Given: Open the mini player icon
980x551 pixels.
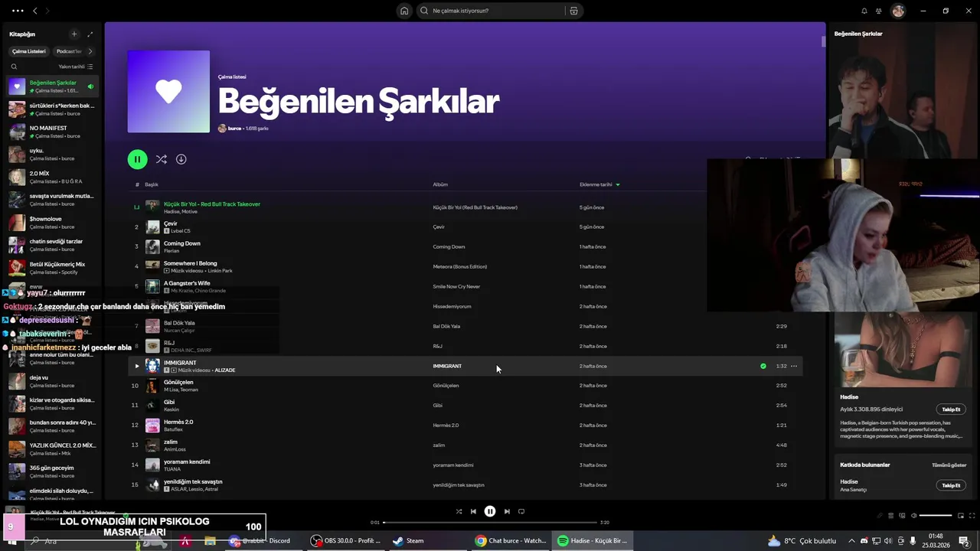Looking at the screenshot, I should click(x=961, y=515).
